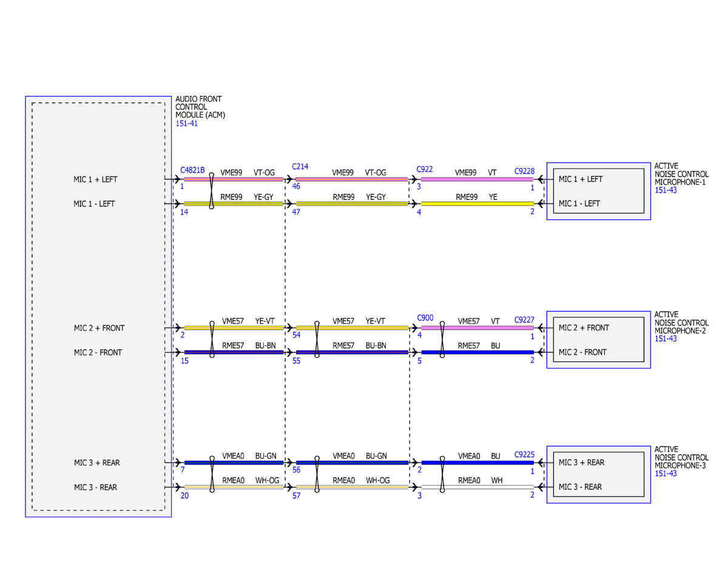
Task: Click pin number 56 at C214
Action: 296,470
